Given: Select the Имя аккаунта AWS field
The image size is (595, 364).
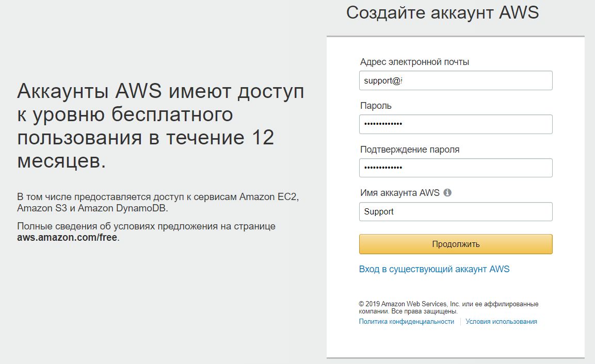Looking at the screenshot, I should point(455,211).
